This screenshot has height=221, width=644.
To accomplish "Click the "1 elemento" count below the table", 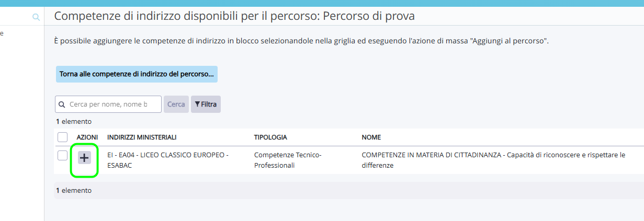I will click(x=74, y=191).
